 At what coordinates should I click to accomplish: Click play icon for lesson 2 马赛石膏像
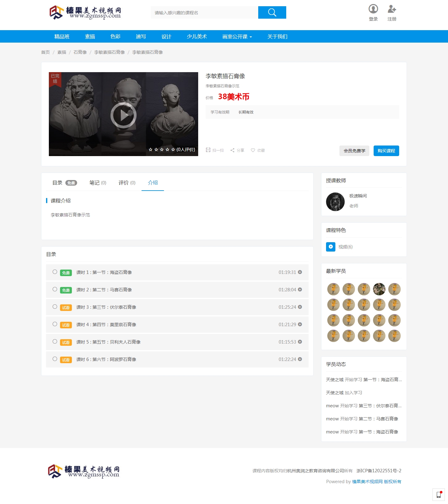coord(300,289)
